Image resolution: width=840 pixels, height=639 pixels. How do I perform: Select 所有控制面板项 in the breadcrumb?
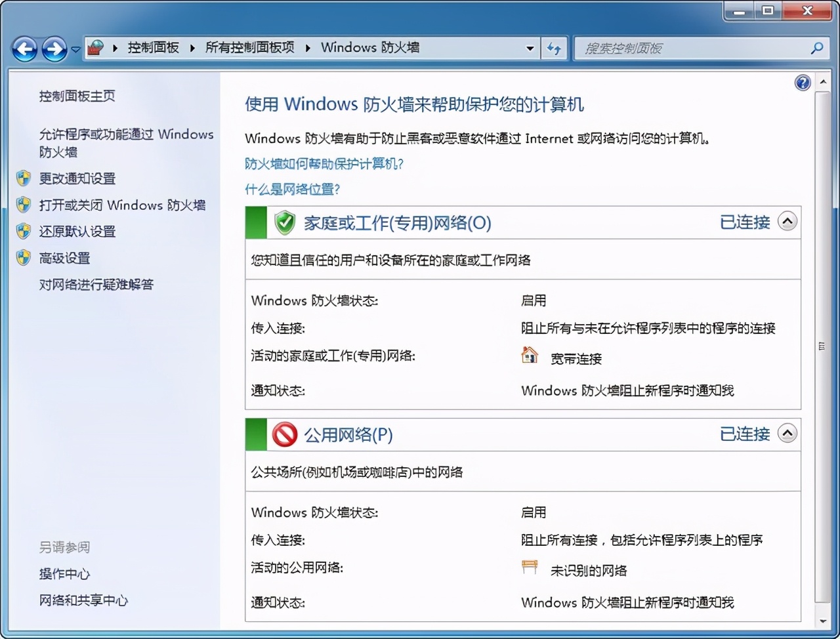[250, 47]
